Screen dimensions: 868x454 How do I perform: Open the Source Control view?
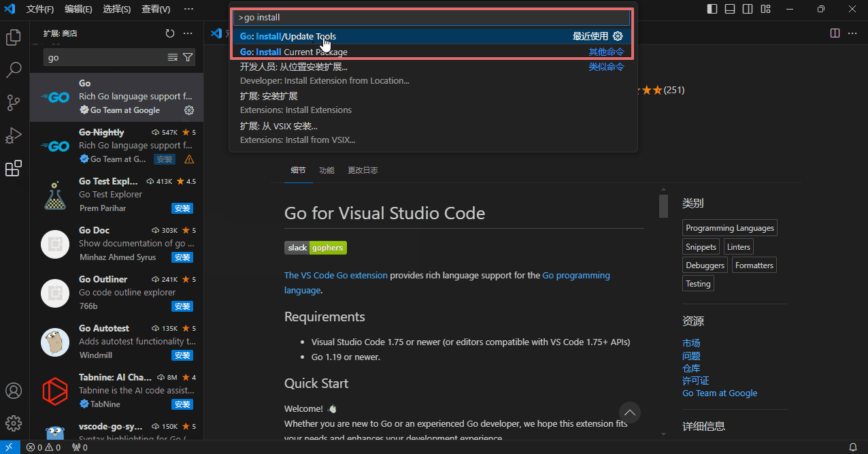tap(14, 103)
